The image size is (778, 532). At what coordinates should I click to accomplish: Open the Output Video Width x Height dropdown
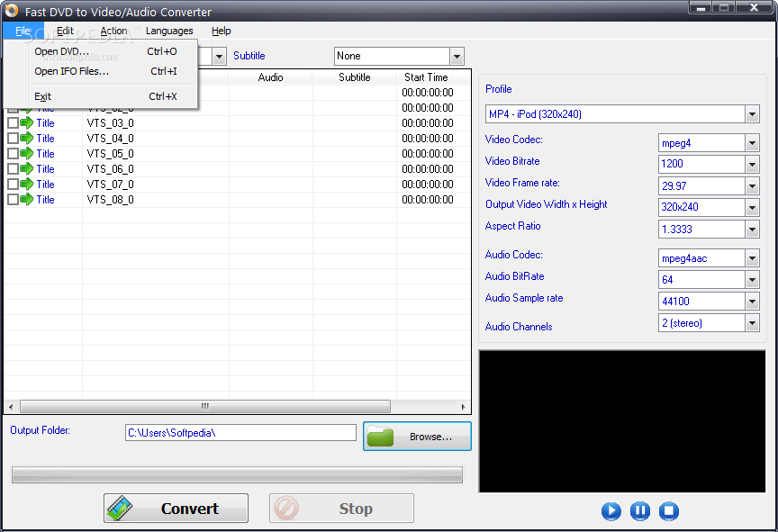point(752,207)
